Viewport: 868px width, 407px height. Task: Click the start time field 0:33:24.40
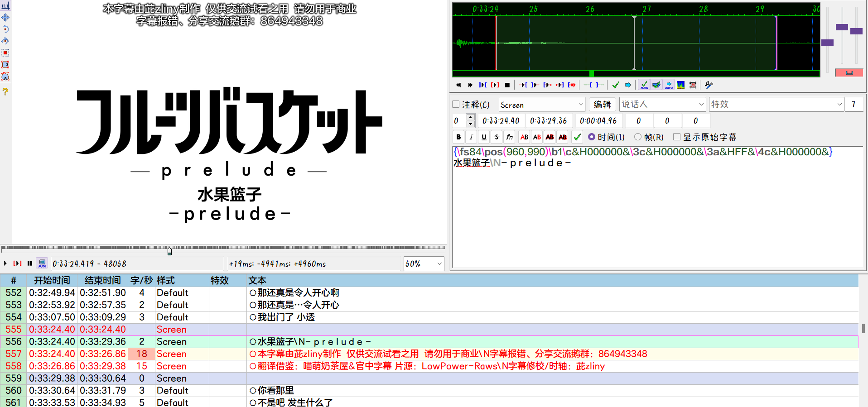point(501,121)
